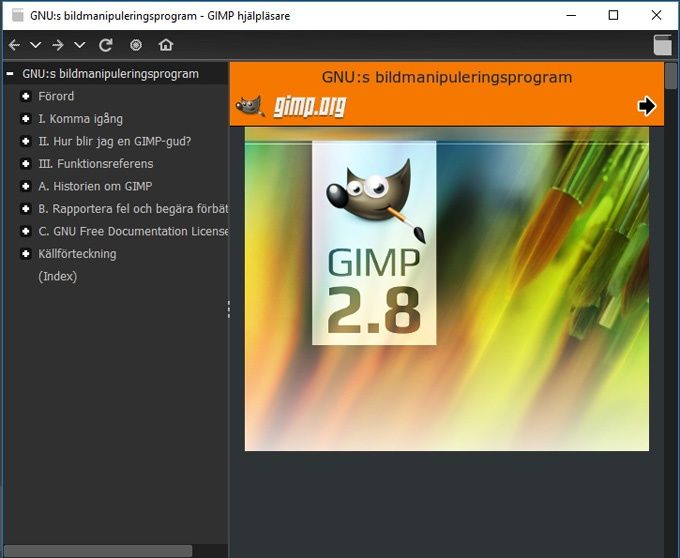The image size is (680, 558).
Task: Open B. Rapportera fel och begära entry
Action: (133, 209)
